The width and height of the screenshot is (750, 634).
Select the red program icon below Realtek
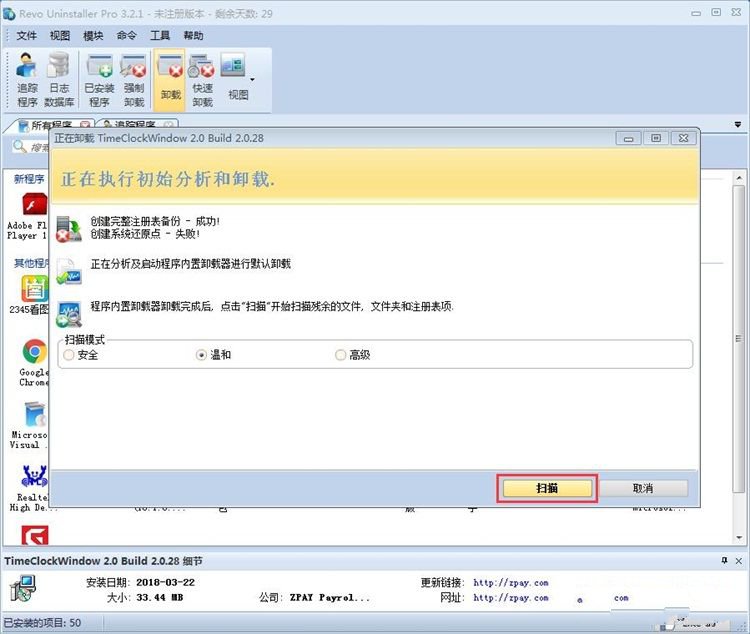pyautogui.click(x=34, y=535)
